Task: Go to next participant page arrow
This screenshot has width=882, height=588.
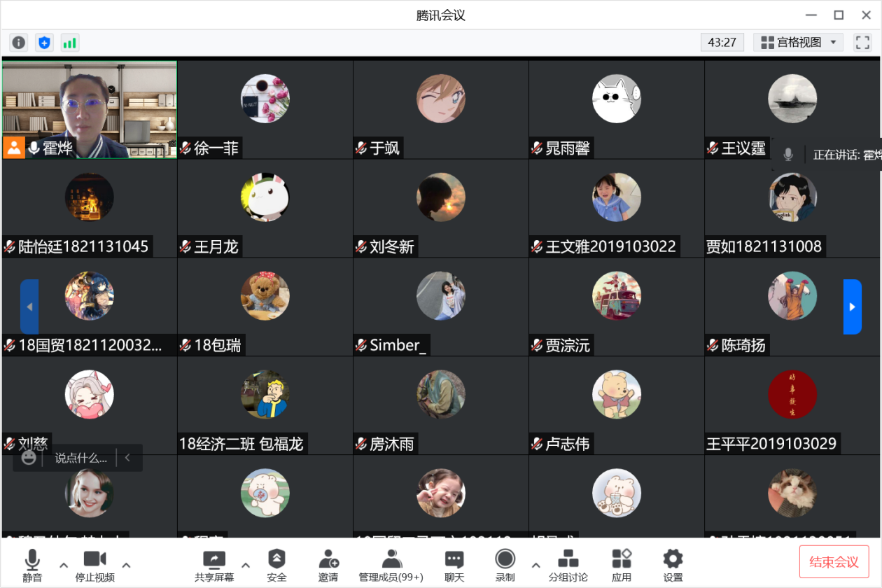Action: pyautogui.click(x=852, y=307)
